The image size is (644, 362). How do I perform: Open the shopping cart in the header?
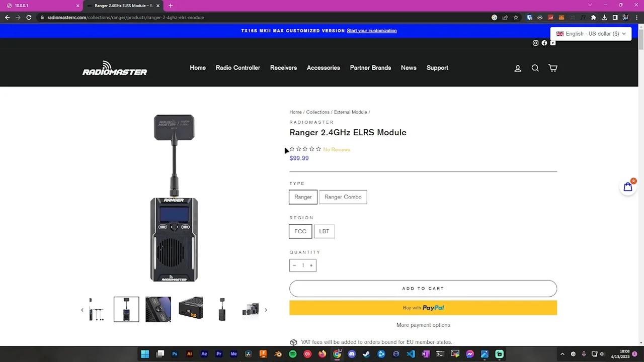[552, 68]
